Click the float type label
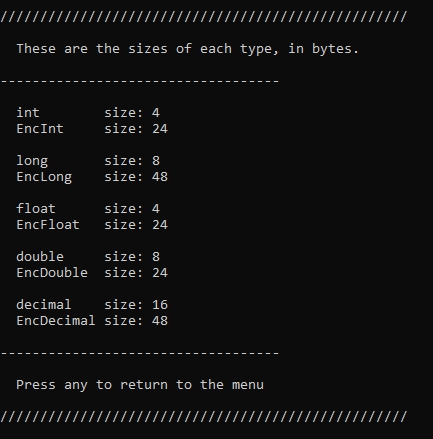The height and width of the screenshot is (439, 433). click(36, 209)
